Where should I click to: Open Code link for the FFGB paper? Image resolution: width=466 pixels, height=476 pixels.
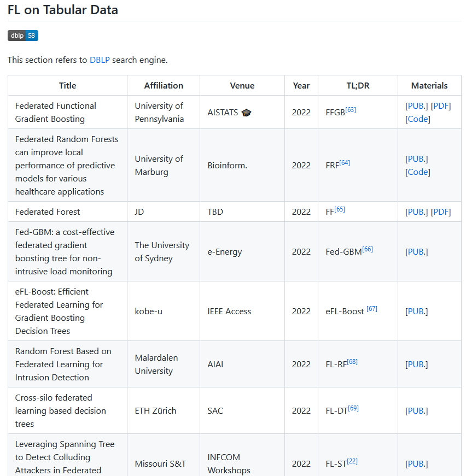tap(418, 119)
